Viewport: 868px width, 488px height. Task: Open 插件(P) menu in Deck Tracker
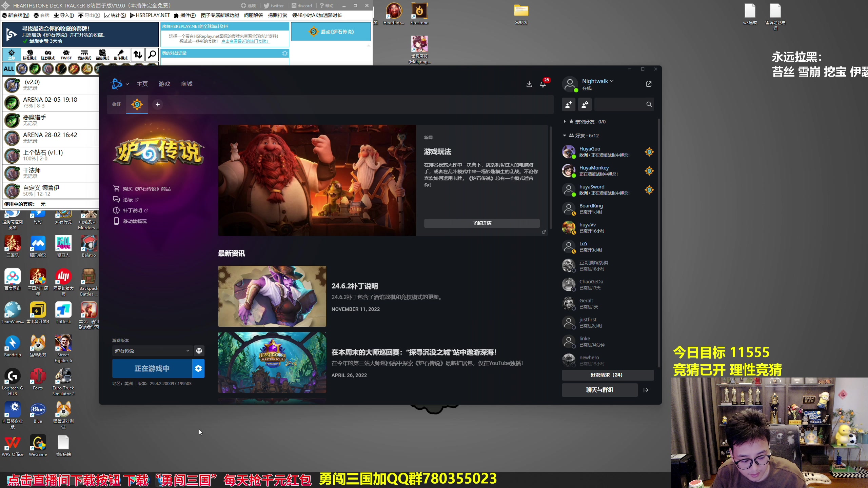pyautogui.click(x=185, y=15)
